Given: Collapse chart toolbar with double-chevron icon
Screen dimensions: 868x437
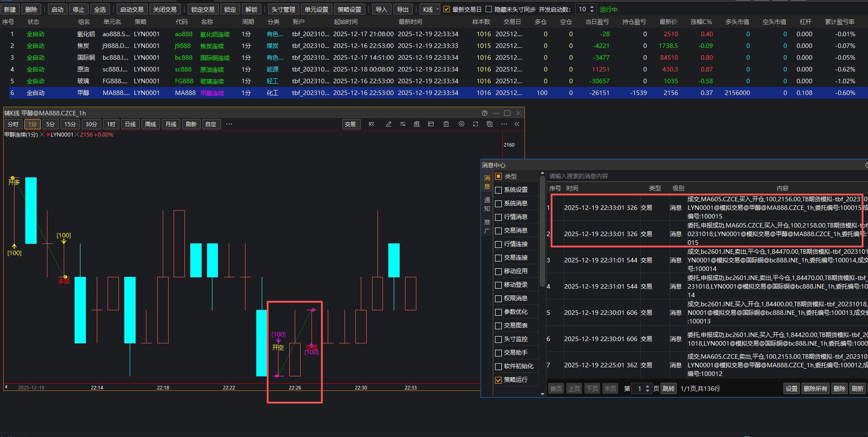Looking at the screenshot, I should pyautogui.click(x=517, y=124).
